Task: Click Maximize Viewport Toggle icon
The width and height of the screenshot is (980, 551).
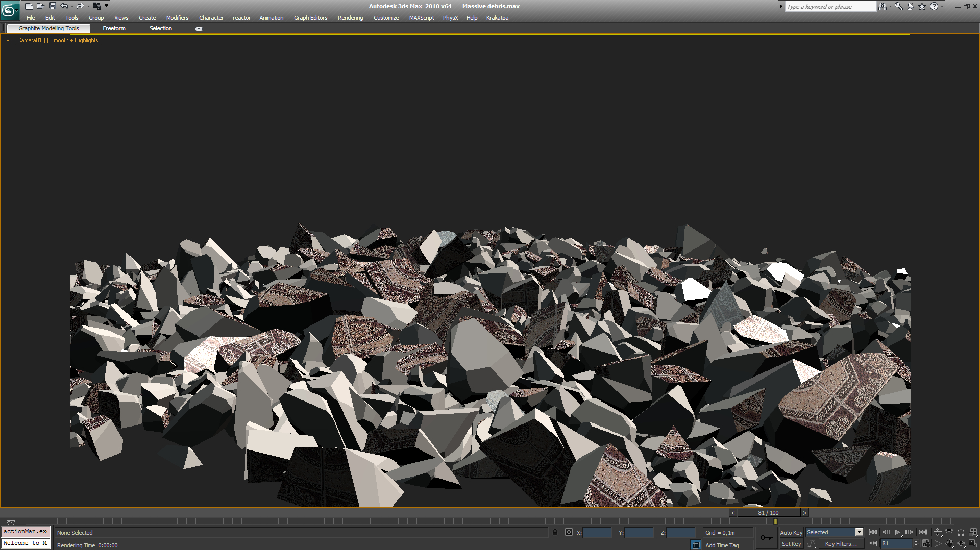Action: [x=973, y=544]
